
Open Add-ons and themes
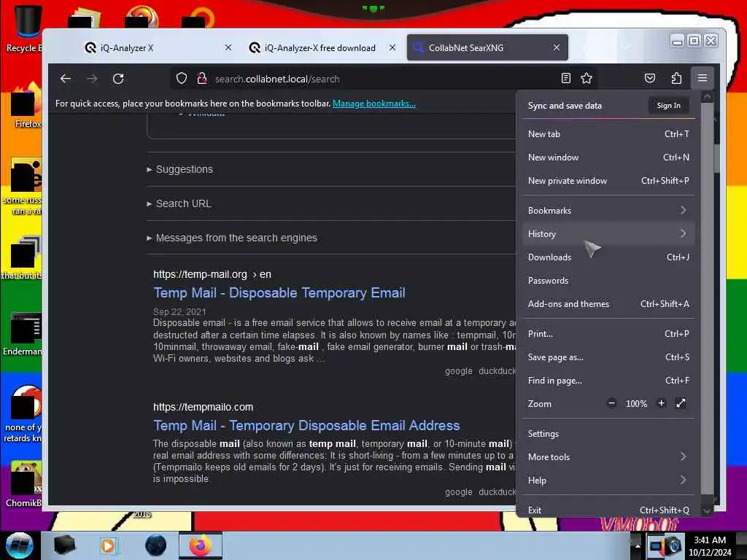608,304
